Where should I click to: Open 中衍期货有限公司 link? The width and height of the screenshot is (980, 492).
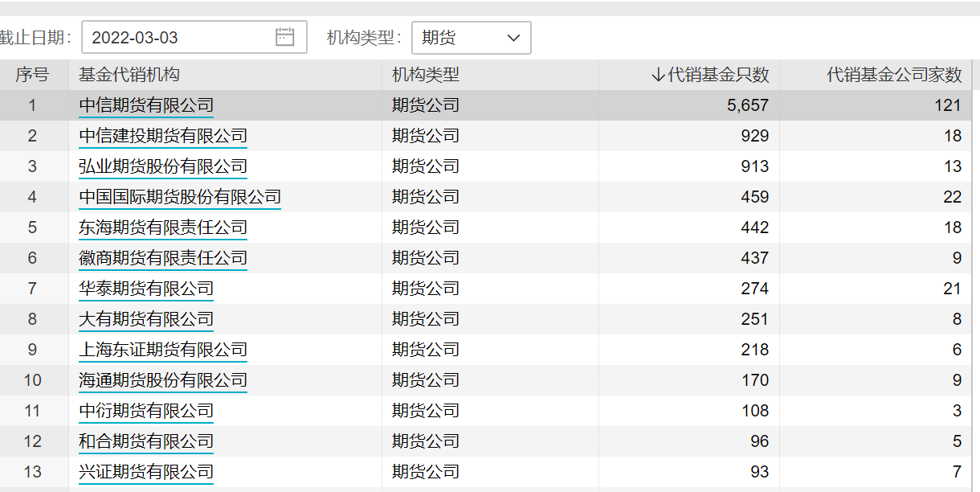coord(146,411)
